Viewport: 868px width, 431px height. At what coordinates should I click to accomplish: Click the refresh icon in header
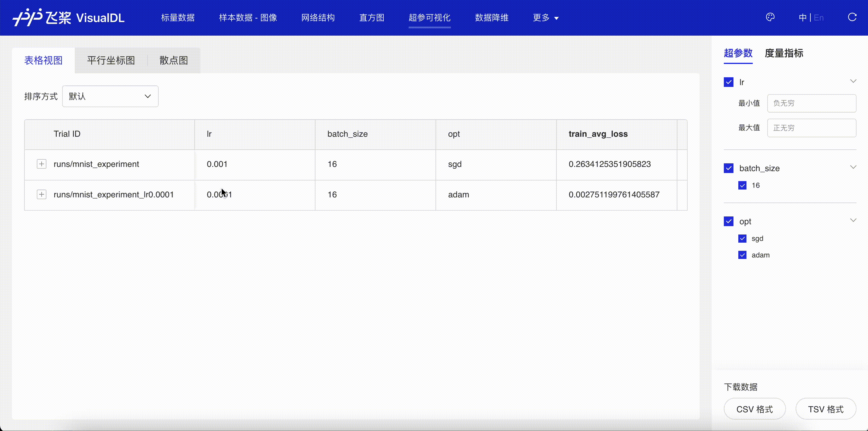click(852, 17)
